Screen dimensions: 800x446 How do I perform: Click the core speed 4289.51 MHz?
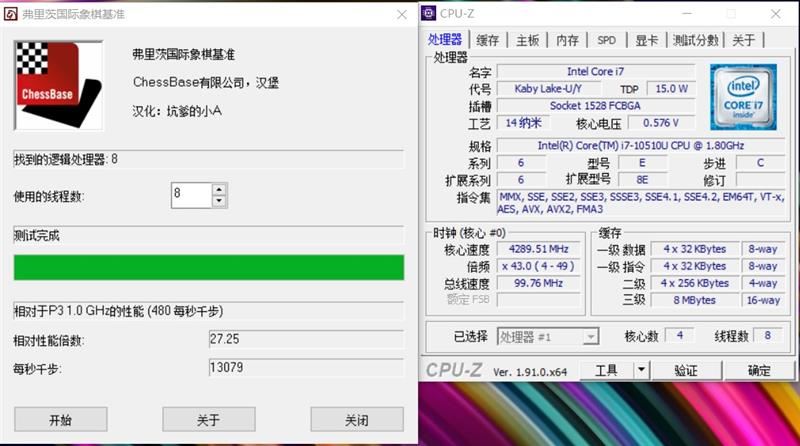pyautogui.click(x=539, y=249)
